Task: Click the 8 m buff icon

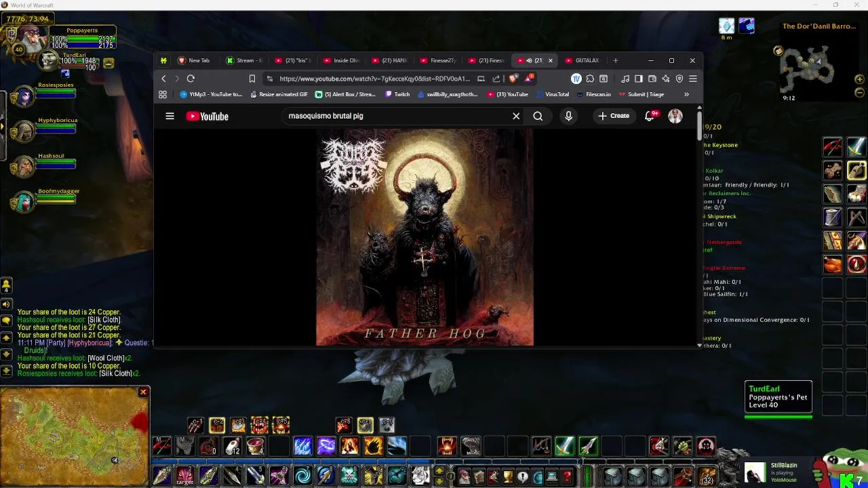Action: tap(726, 26)
